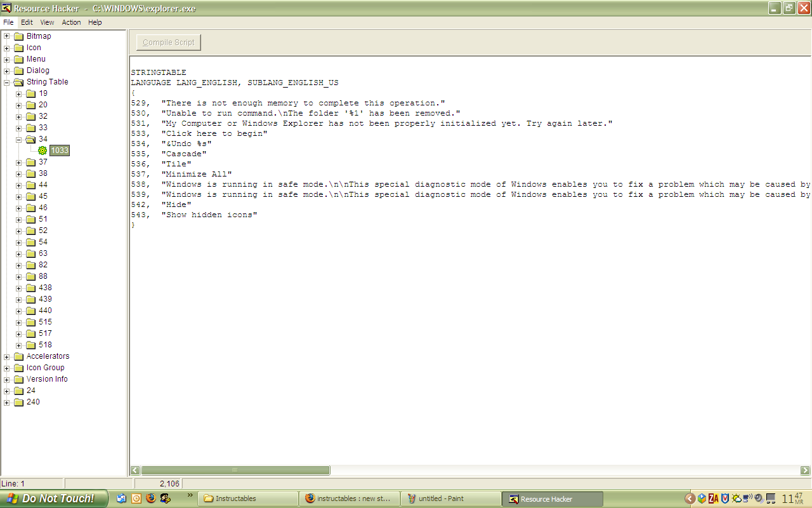812x508 pixels.
Task: Select tree label 518
Action: [45, 345]
